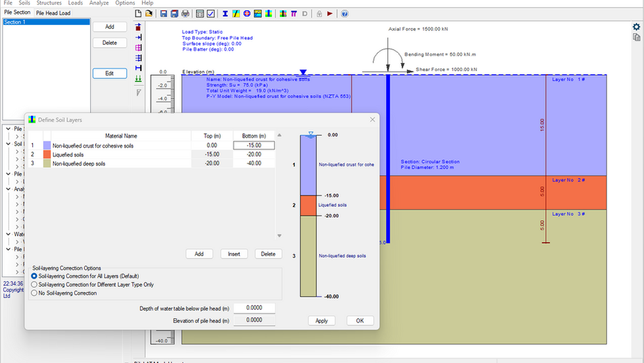Collapse the Wate... tree node
644x363 pixels.
(8, 234)
